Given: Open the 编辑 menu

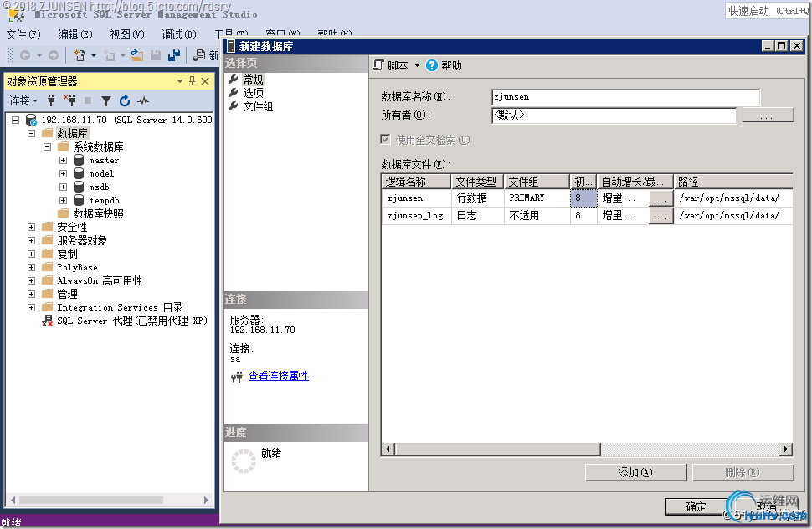Looking at the screenshot, I should [75, 34].
